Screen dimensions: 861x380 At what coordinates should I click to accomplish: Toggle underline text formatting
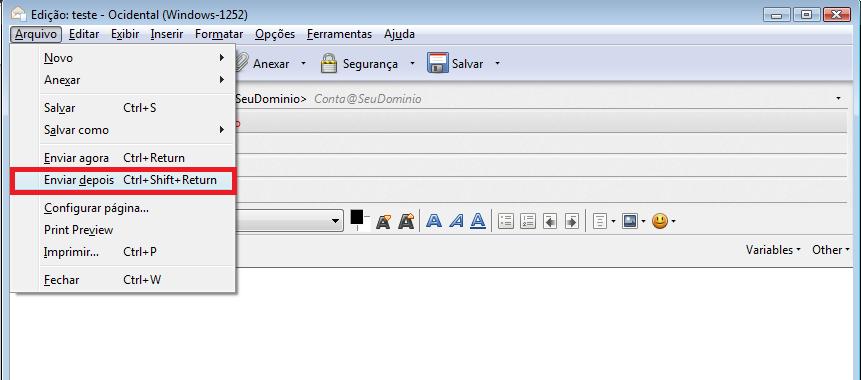tap(478, 221)
